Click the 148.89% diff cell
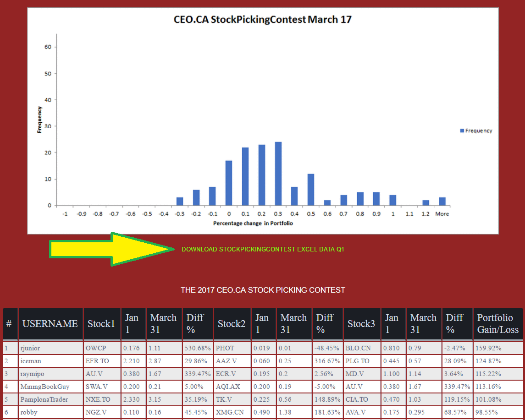The width and height of the screenshot is (525, 420). coord(327,399)
